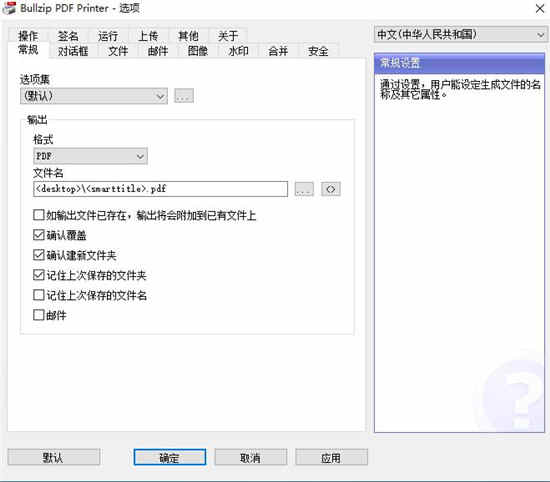This screenshot has height=482, width=550.
Task: Switch to the 签名 tab
Action: click(x=68, y=35)
